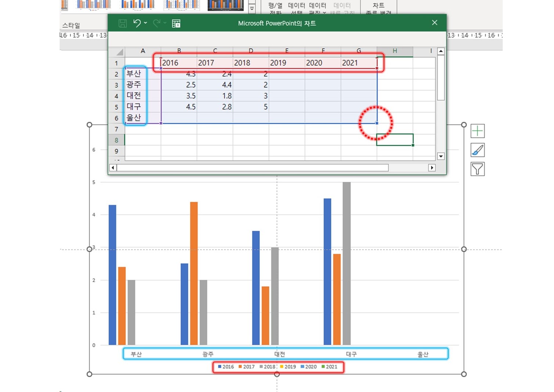Image resolution: width=554 pixels, height=392 pixels.
Task: Select the 대구 row cell showing 5
Action: coord(251,107)
